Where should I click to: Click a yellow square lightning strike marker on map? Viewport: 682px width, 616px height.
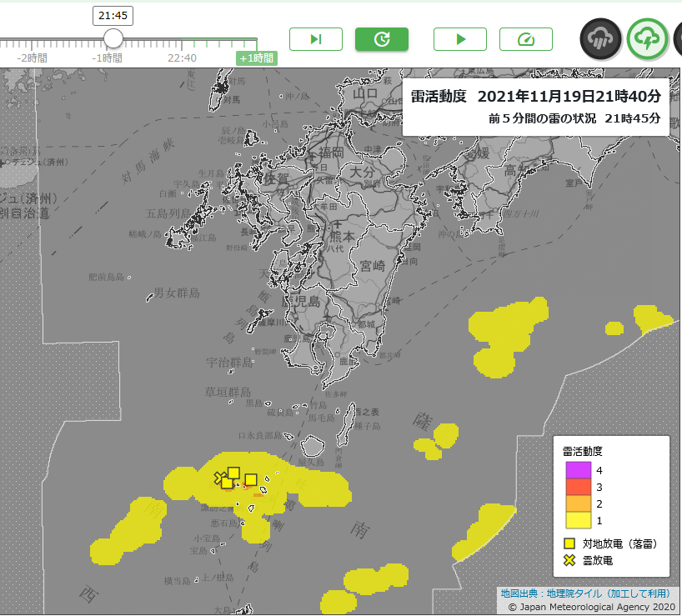tap(234, 472)
